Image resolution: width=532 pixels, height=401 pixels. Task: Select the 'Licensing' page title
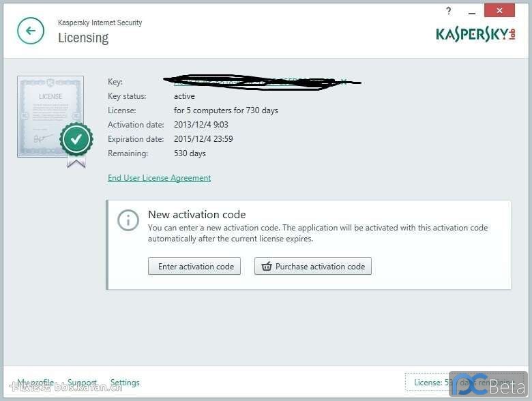tap(83, 38)
